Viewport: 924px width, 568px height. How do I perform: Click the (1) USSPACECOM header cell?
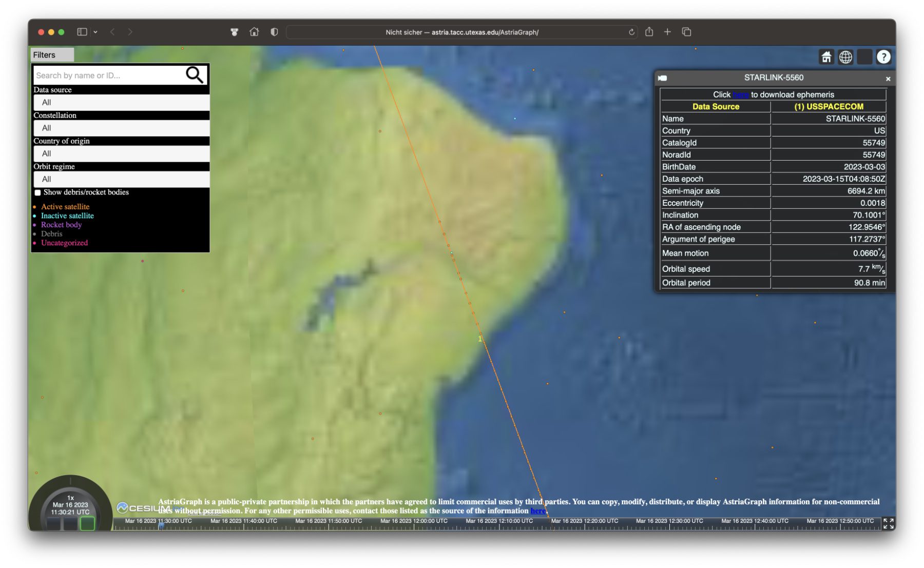[829, 107]
